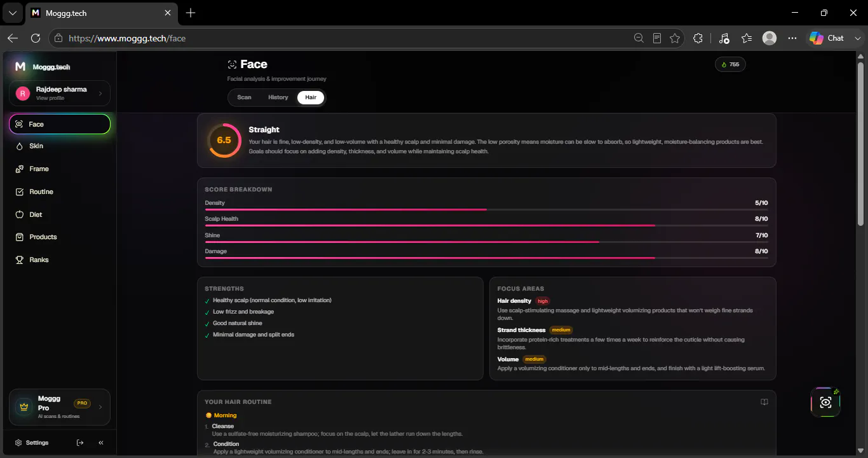The image size is (868, 458).
Task: Click the Scalp Health score bar
Action: click(486, 225)
